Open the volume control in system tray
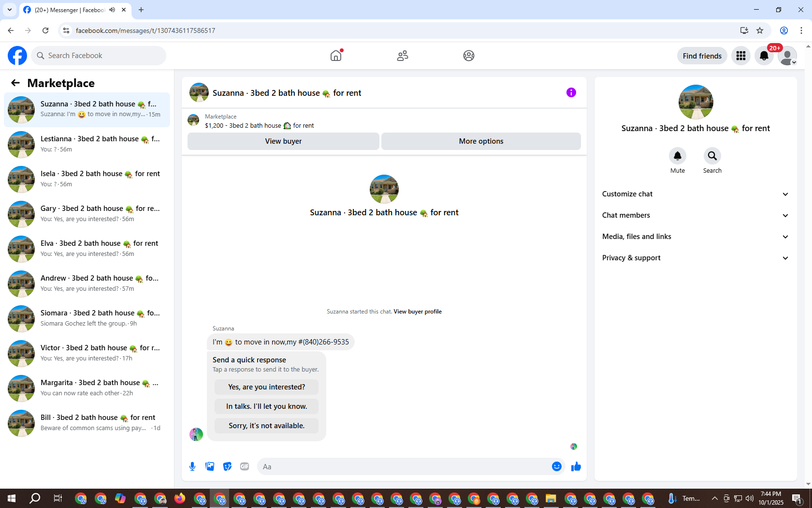812x508 pixels. click(750, 498)
